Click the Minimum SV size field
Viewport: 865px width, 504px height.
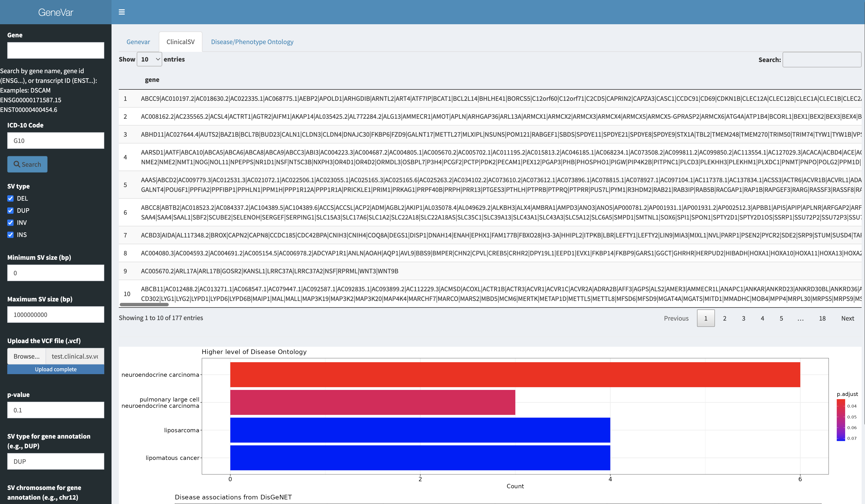tap(56, 273)
